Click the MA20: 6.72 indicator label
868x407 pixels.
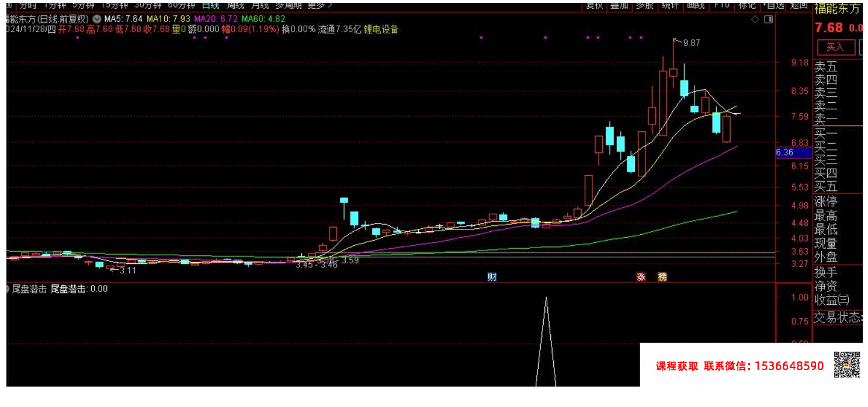[216, 19]
